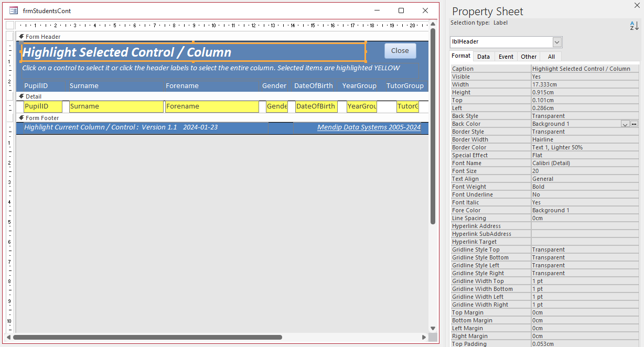
Task: Select the yellow DateOfBirth textbox in Detail
Action: 316,106
